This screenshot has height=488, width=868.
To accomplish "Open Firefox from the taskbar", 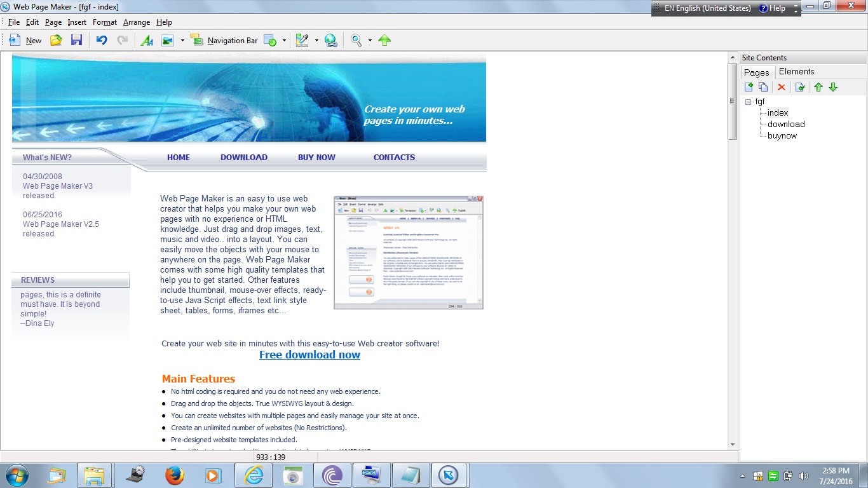I will [x=174, y=475].
